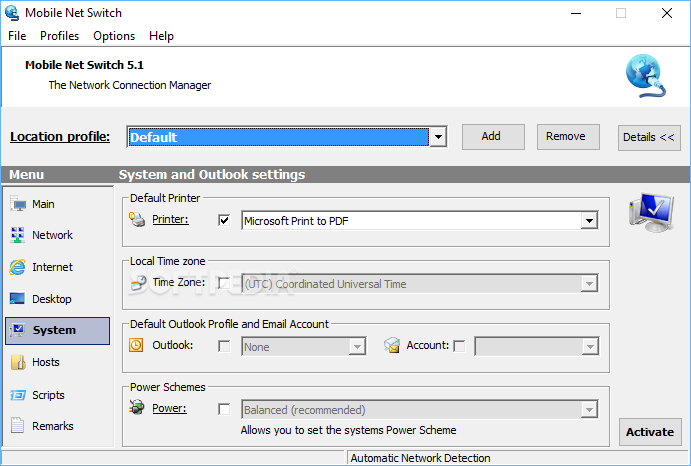Viewport: 691px width, 466px height.
Task: Click the Desktop icon in the sidebar
Action: tap(18, 299)
